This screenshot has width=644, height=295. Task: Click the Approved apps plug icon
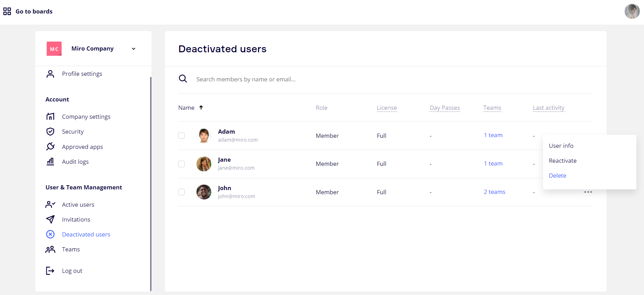[50, 146]
